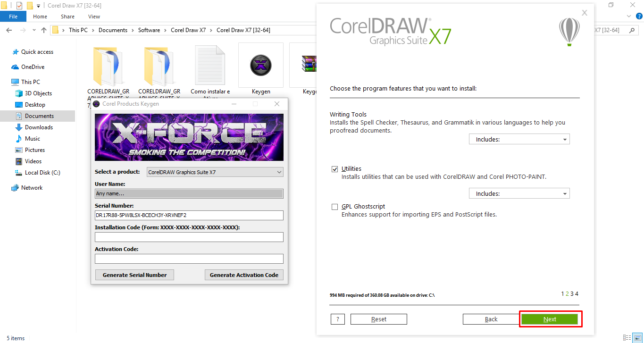This screenshot has height=343, width=644.
Task: Switch to the Home ribbon tab
Action: (x=40, y=17)
